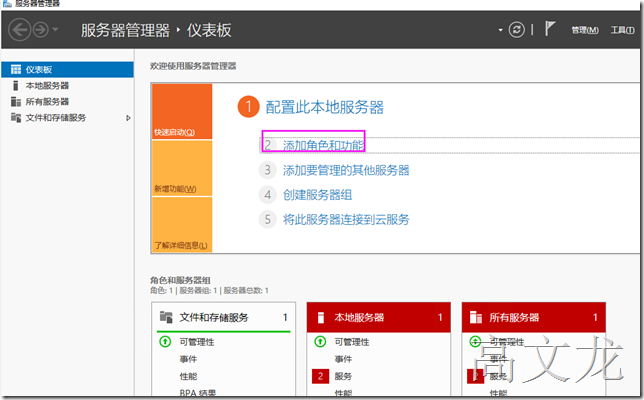
Task: Click the 本地服务器 sidebar icon
Action: [16, 85]
